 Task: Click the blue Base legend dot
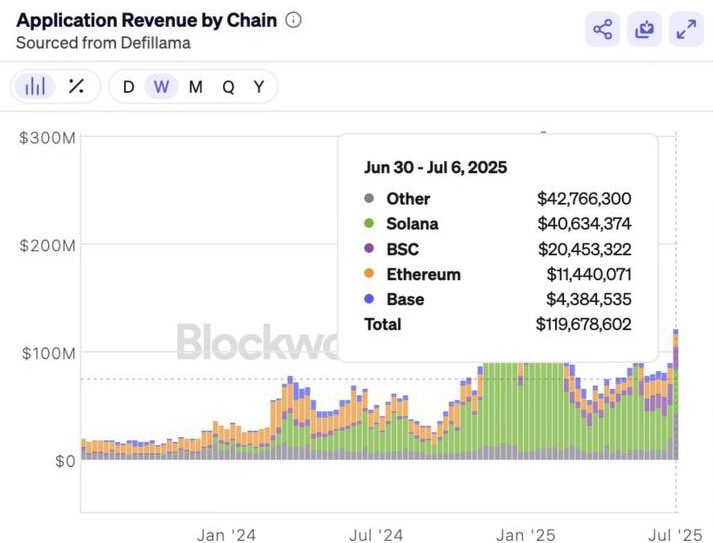[369, 299]
